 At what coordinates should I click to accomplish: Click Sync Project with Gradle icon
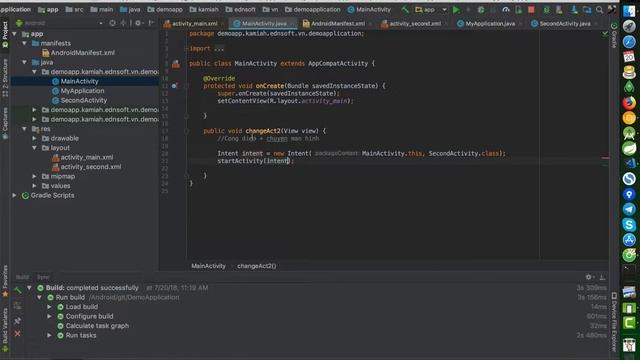point(546,9)
